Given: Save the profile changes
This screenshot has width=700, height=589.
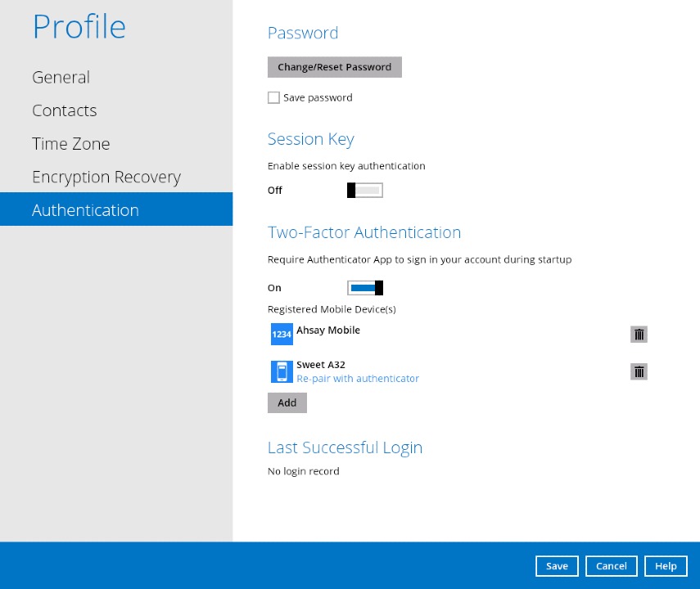Looking at the screenshot, I should (x=557, y=566).
